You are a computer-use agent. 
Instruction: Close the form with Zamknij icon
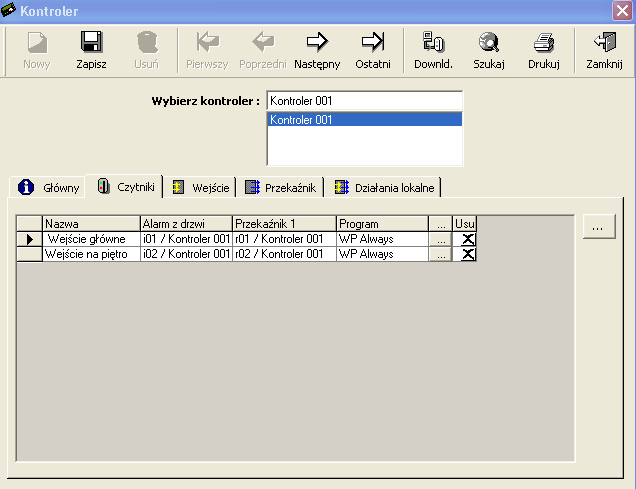tap(605, 42)
